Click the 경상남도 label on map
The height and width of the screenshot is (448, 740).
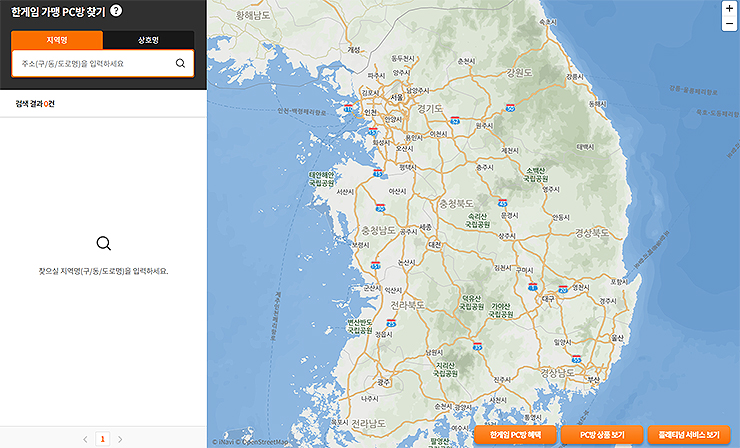(557, 372)
